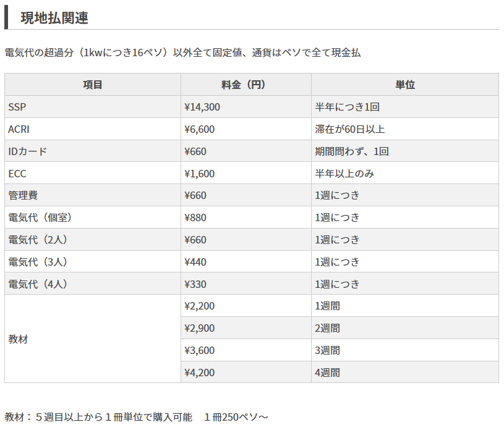Viewport: 504px width, 438px height.
Task: Click the 単位 column header
Action: click(x=404, y=85)
